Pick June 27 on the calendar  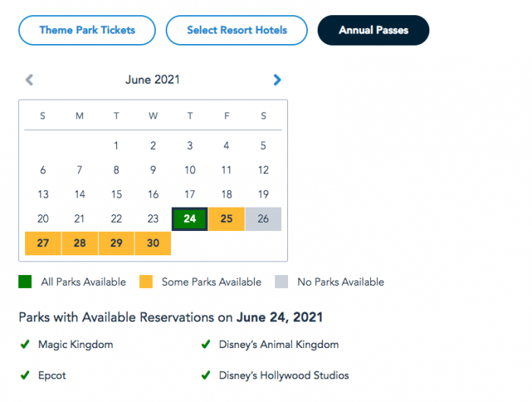[43, 243]
